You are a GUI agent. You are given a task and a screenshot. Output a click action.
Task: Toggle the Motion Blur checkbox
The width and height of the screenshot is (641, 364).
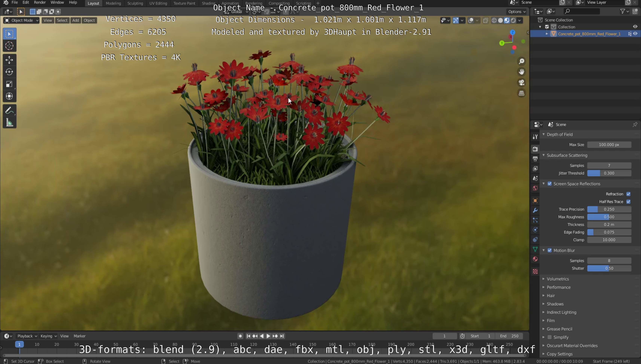(x=550, y=250)
